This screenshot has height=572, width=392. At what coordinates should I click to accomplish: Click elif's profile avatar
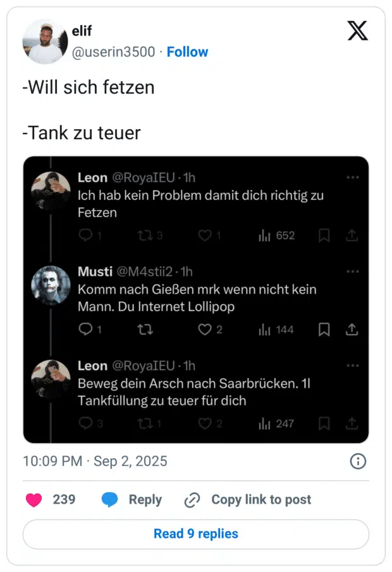click(x=44, y=41)
